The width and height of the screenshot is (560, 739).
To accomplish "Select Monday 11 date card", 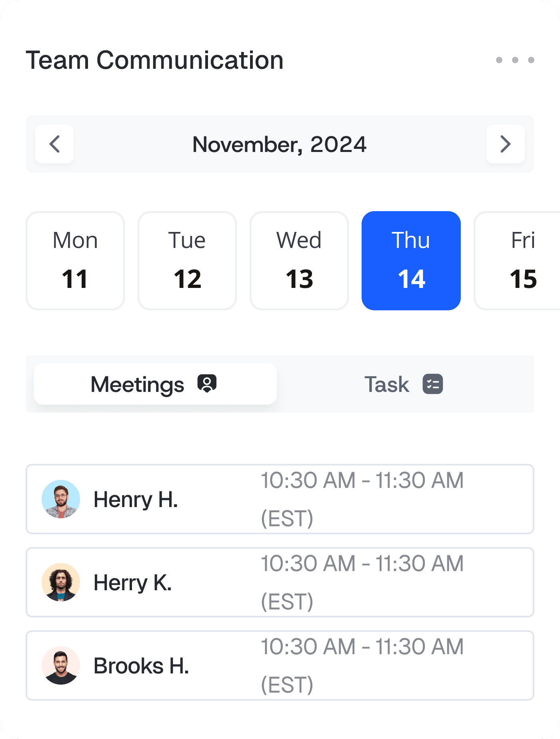I will point(75,261).
